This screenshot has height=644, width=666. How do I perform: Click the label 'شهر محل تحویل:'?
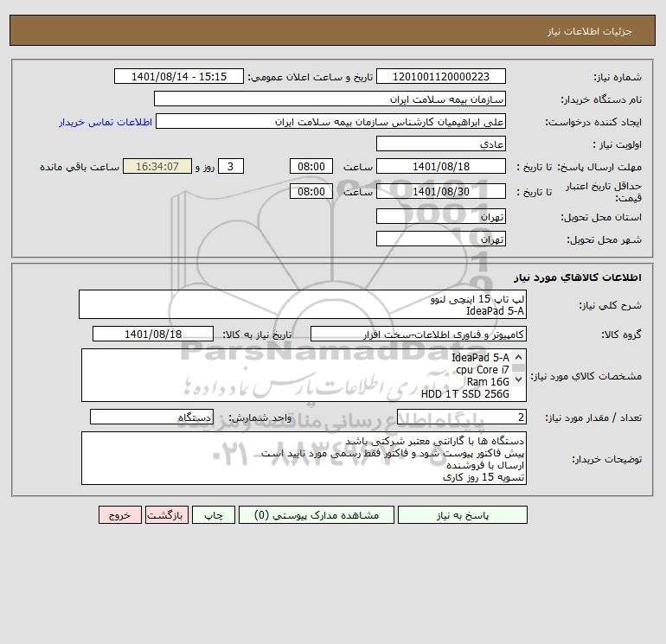click(x=605, y=239)
